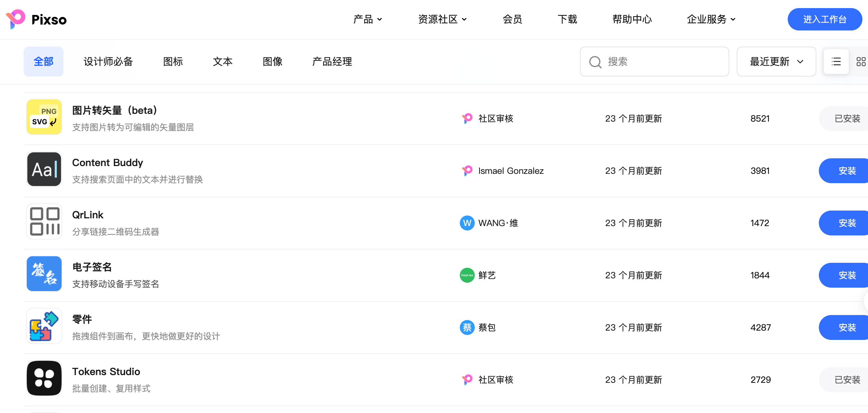Click the Pixso logo icon
Image resolution: width=868 pixels, height=413 pixels.
click(x=16, y=19)
